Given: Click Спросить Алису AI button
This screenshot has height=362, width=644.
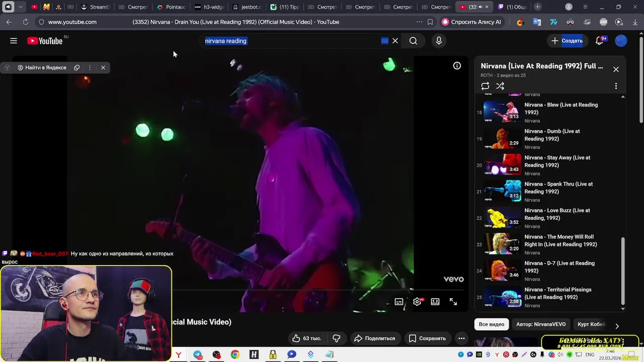Looking at the screenshot, I should coord(472,22).
